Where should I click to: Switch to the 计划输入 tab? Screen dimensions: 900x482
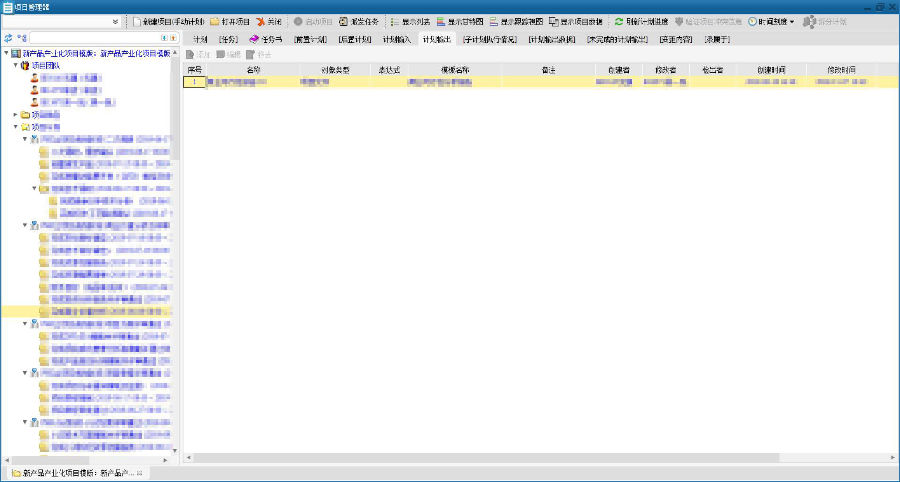click(x=396, y=38)
